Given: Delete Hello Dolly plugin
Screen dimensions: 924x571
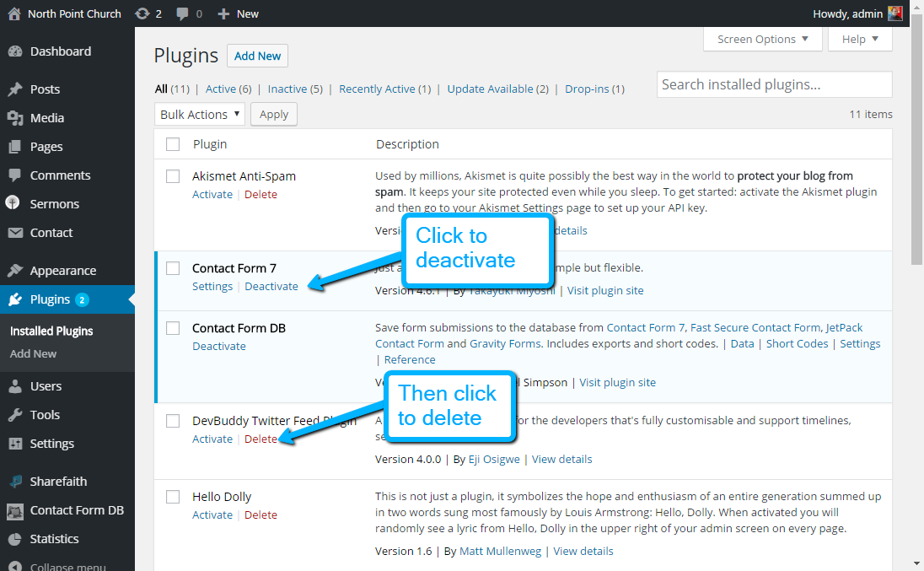Looking at the screenshot, I should tap(261, 515).
